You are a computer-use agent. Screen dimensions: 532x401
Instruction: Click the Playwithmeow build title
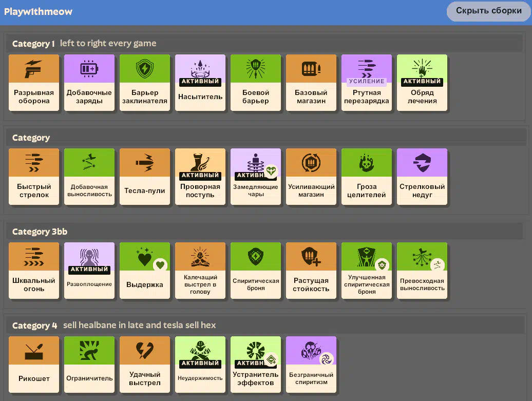pyautogui.click(x=39, y=11)
